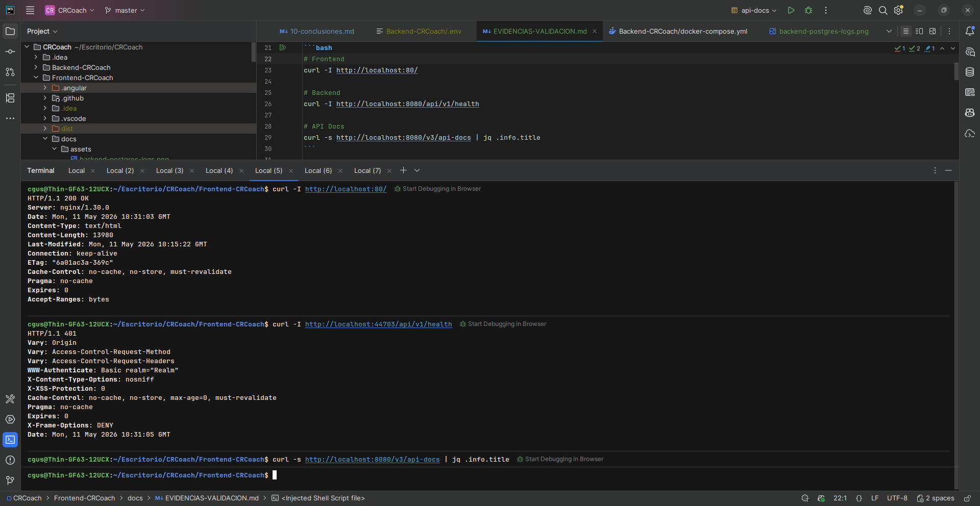Close the EVIDENCIAS-VALIDACION.md tab
The height and width of the screenshot is (506, 980).
tap(595, 31)
